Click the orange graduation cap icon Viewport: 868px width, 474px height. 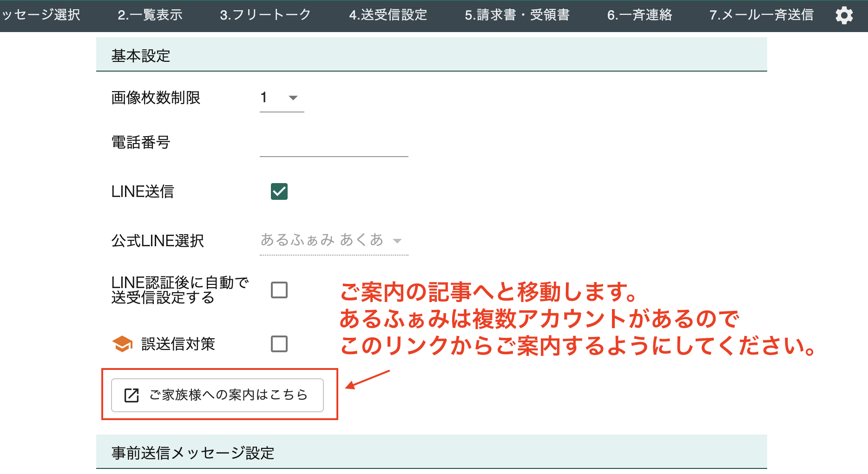122,344
